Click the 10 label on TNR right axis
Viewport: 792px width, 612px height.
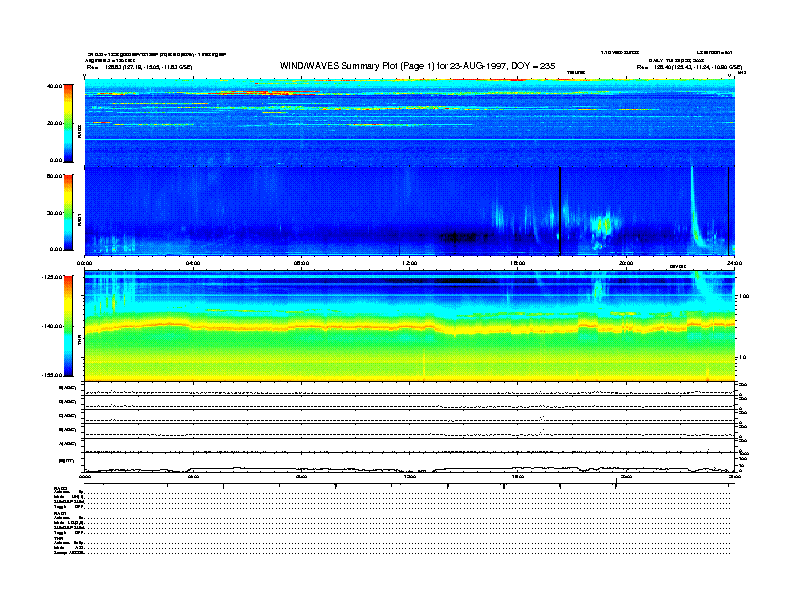click(x=743, y=358)
